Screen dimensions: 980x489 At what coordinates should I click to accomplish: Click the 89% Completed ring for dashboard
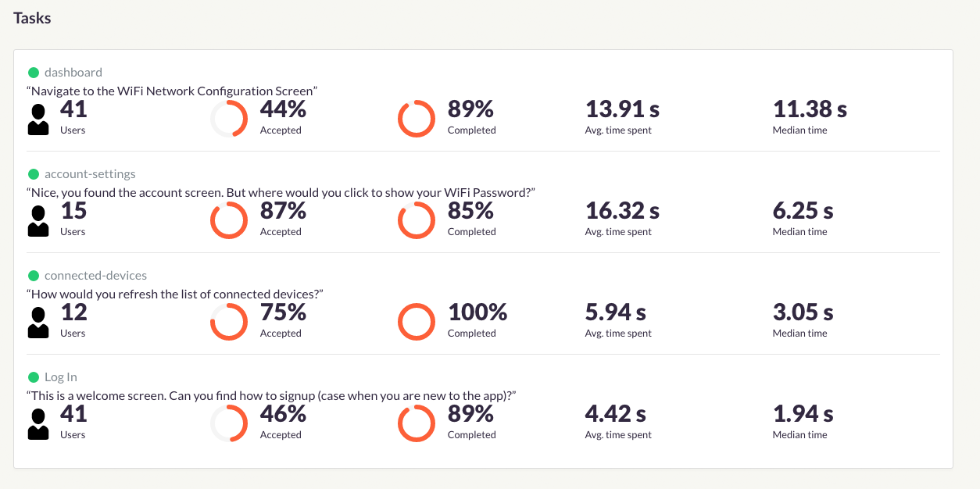coord(417,119)
